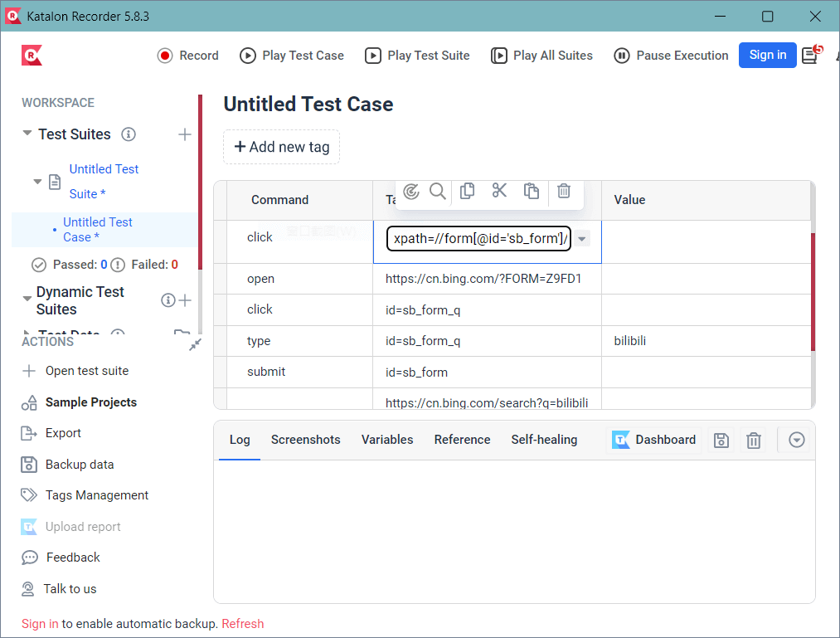Screen dimensions: 840x638
Task: Select Untitled Test Suite in the workspace
Action: coord(104,181)
